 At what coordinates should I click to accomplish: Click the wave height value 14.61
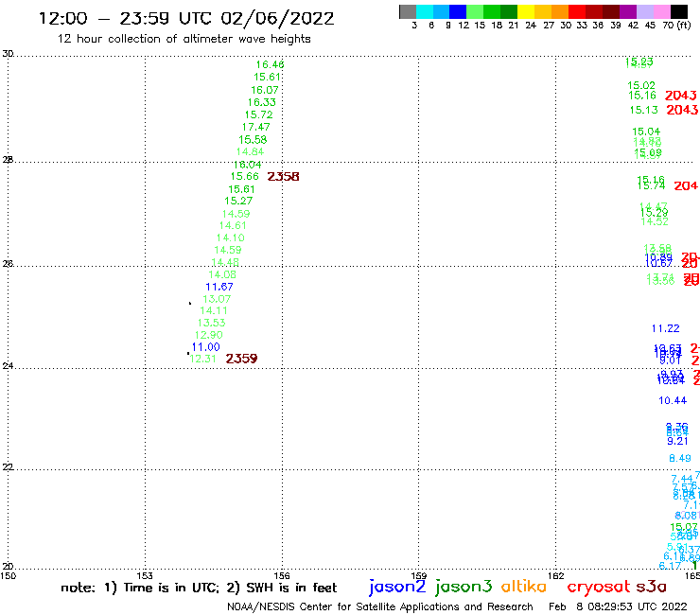233,225
